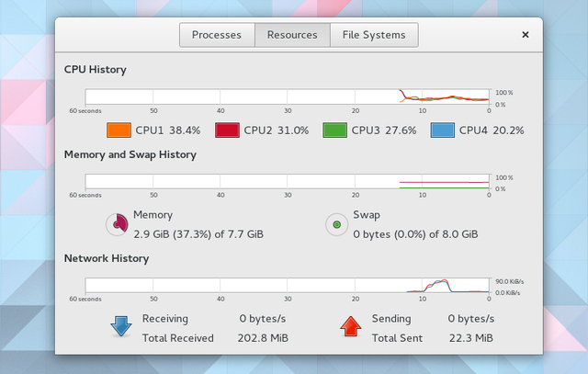
Task: Click the Memory pie chart icon
Action: [117, 224]
